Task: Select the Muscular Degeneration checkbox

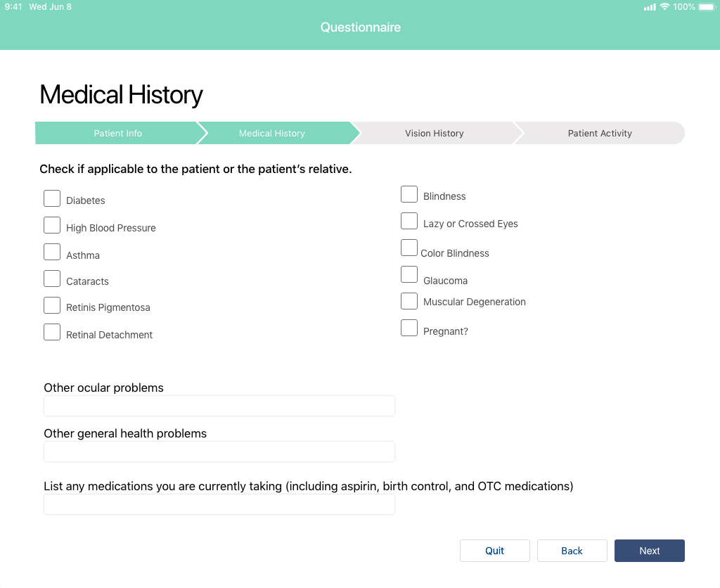Action: tap(409, 301)
